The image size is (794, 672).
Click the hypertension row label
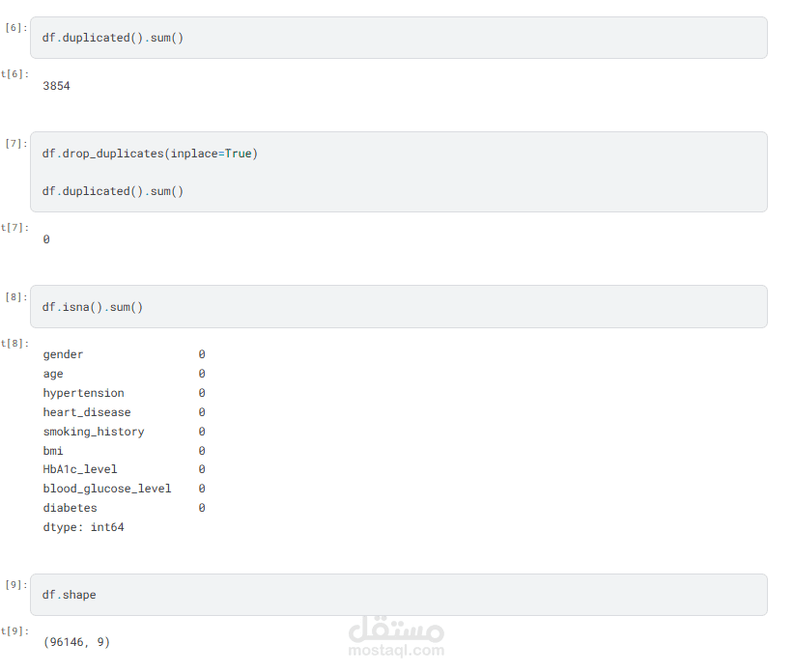83,393
